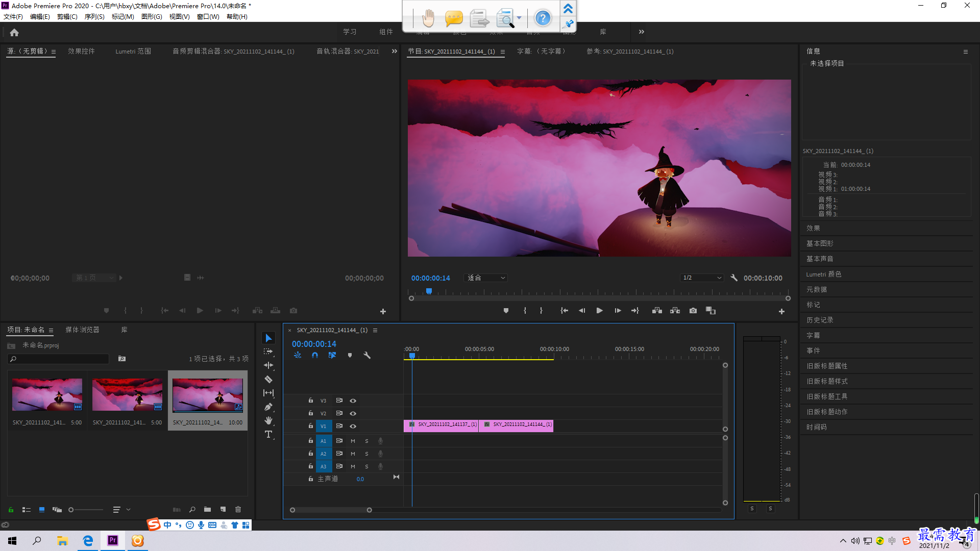
Task: Select clip SKY_20211102_141137_(1) on V1
Action: point(441,425)
